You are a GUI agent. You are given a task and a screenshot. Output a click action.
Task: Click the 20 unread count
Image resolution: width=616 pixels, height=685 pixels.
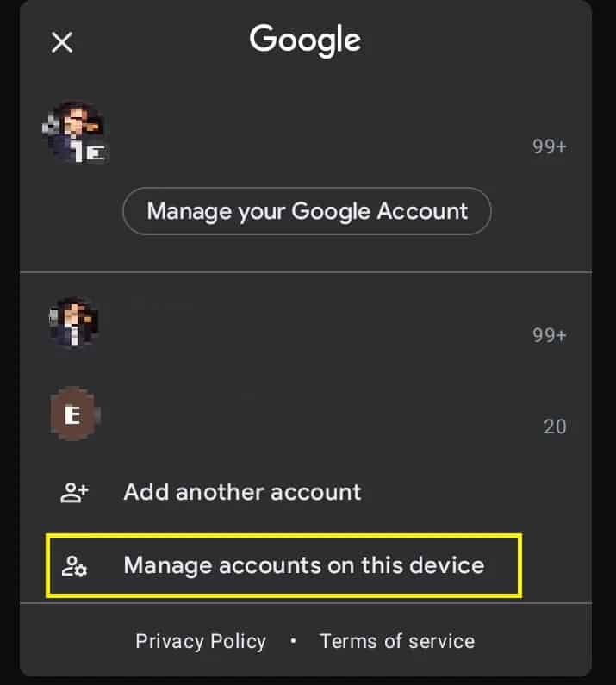[555, 427]
